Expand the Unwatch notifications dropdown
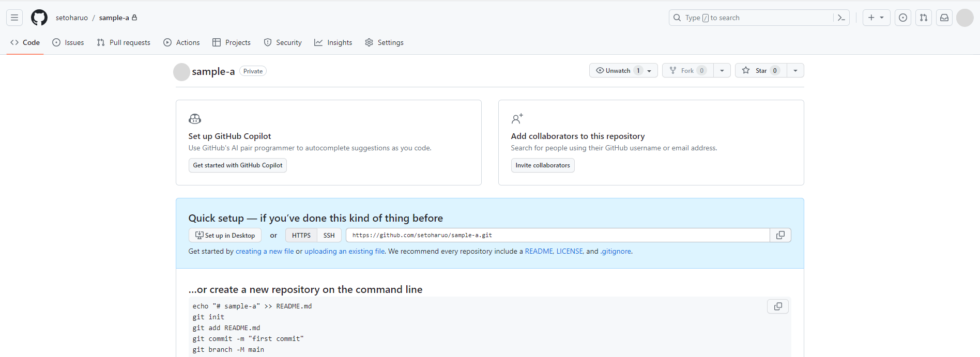This screenshot has width=980, height=357. tap(623, 70)
